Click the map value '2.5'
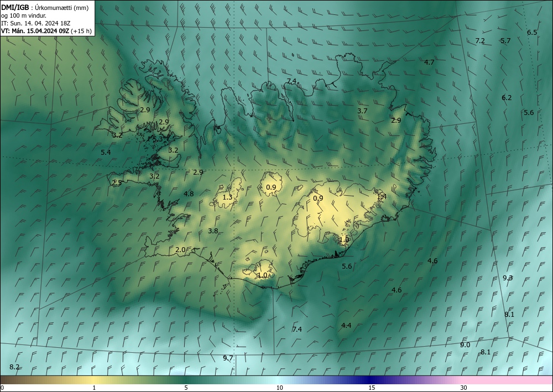The width and height of the screenshot is (553, 392). click(117, 182)
